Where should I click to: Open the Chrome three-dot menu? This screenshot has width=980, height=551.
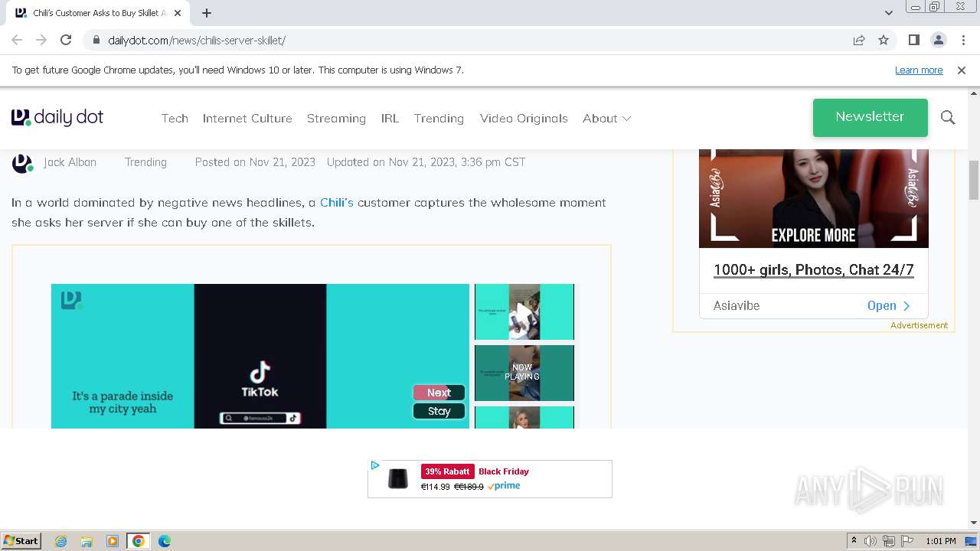tap(963, 40)
